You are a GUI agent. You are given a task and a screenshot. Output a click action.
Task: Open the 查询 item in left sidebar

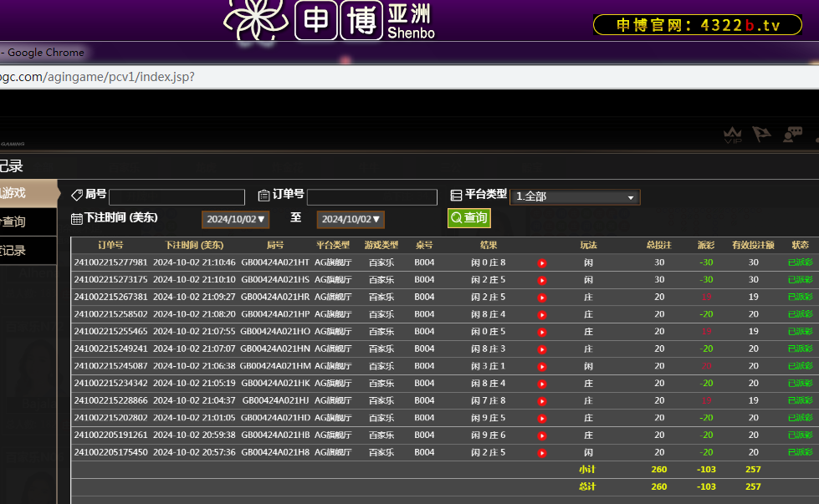point(25,222)
